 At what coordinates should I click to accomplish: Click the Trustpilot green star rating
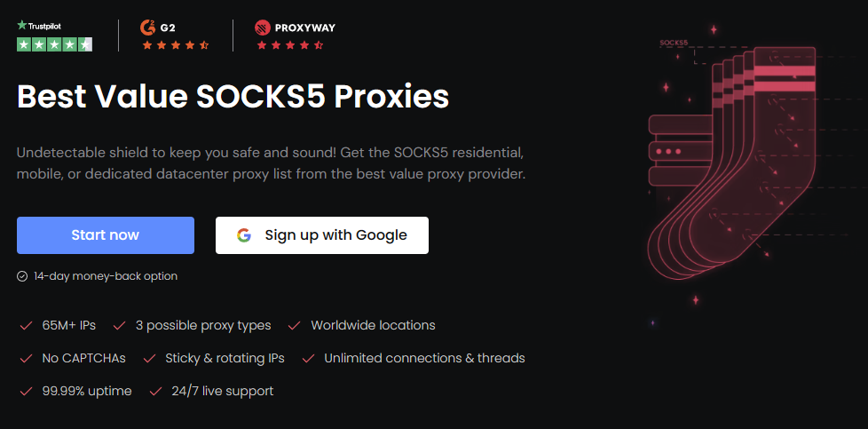point(54,44)
